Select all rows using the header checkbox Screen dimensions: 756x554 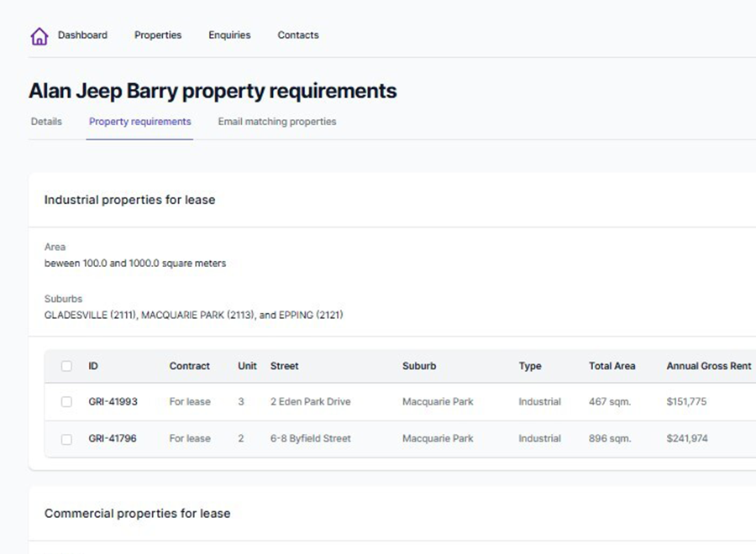pos(66,366)
